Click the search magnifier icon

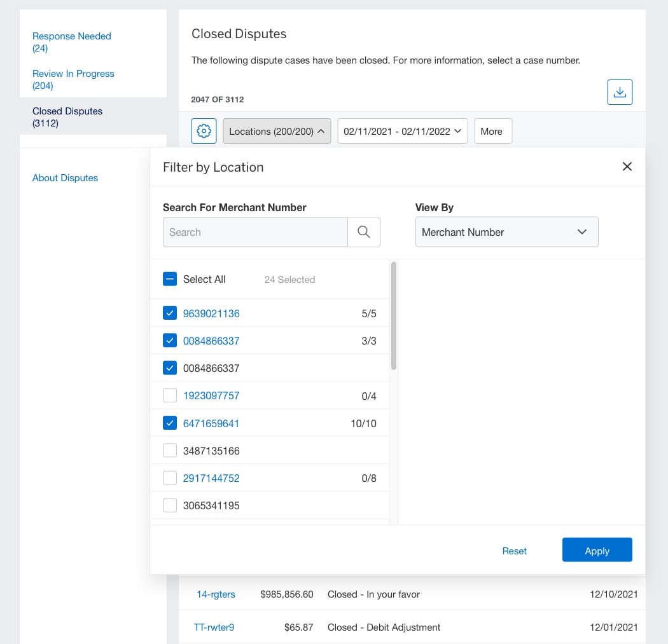coord(363,232)
